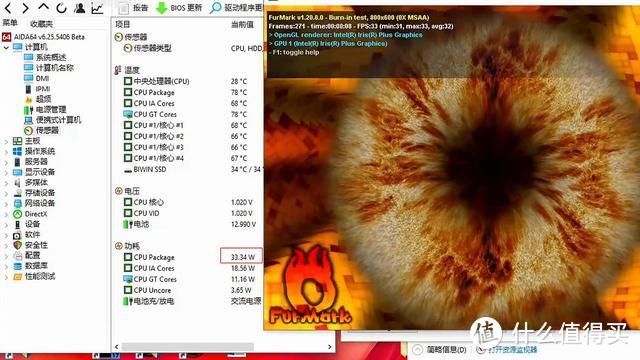Click the CPU GT Cores temperature icon
The width and height of the screenshot is (640, 360).
[x=128, y=114]
